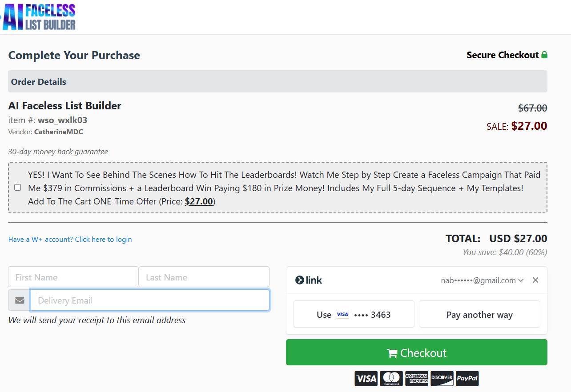Select the Discover payment badge
The width and height of the screenshot is (571, 392).
[x=442, y=378]
